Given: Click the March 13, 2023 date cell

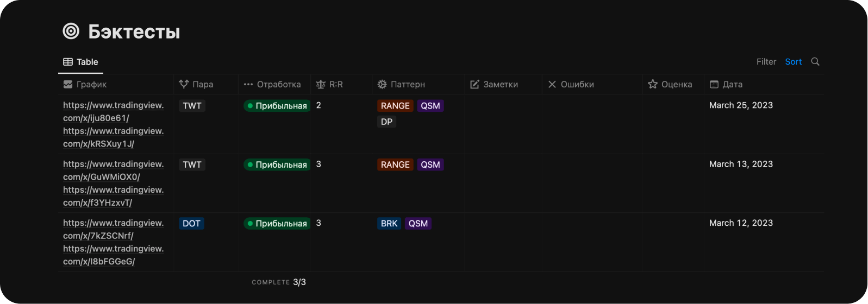Looking at the screenshot, I should point(741,164).
